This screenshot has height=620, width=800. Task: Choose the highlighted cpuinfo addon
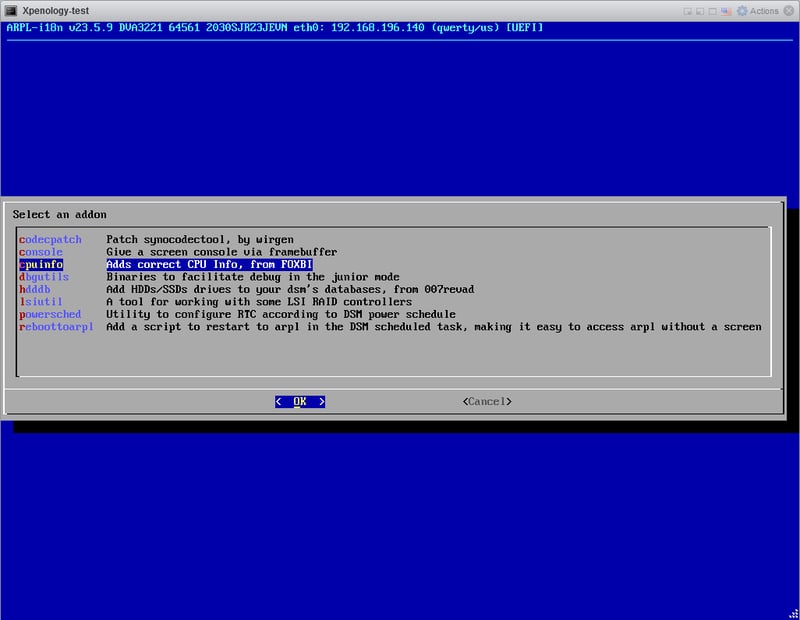[x=41, y=265]
